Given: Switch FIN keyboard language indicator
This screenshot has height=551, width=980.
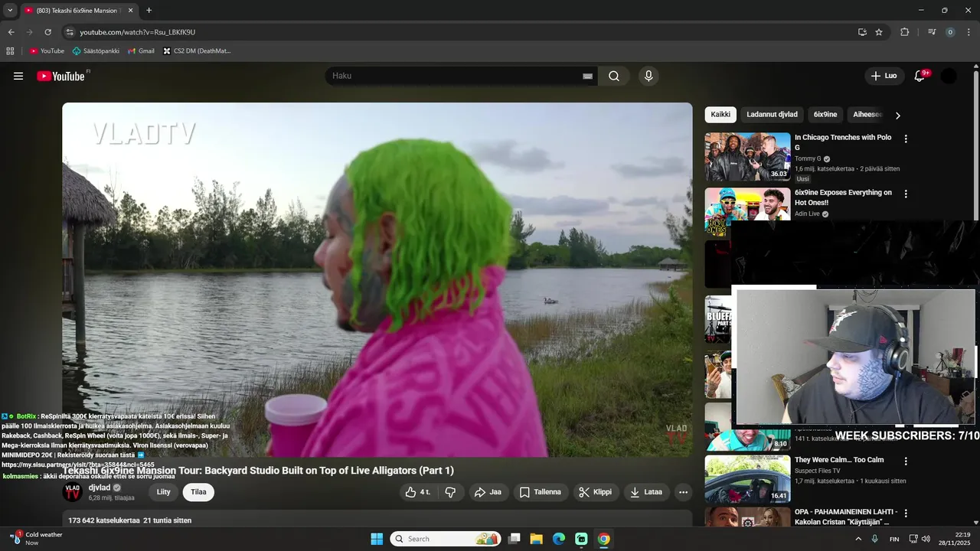Looking at the screenshot, I should 894,539.
